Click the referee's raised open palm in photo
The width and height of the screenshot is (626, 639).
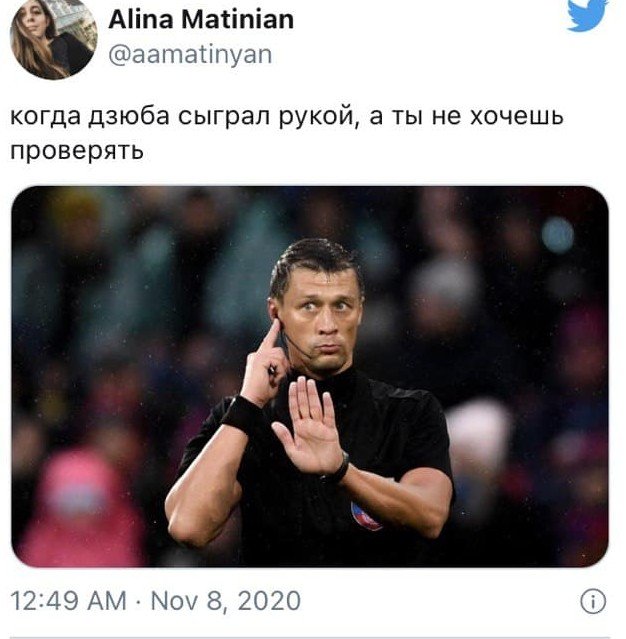(310, 426)
